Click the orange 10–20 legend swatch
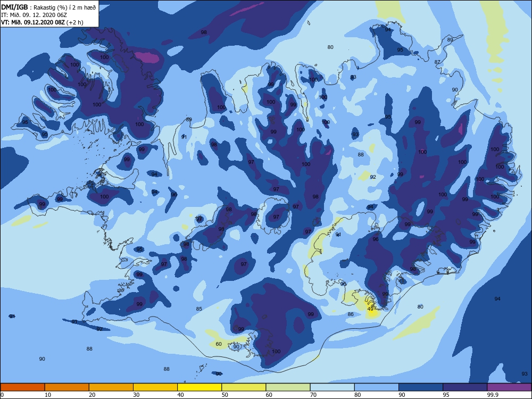The width and height of the screenshot is (532, 399). pos(67,387)
